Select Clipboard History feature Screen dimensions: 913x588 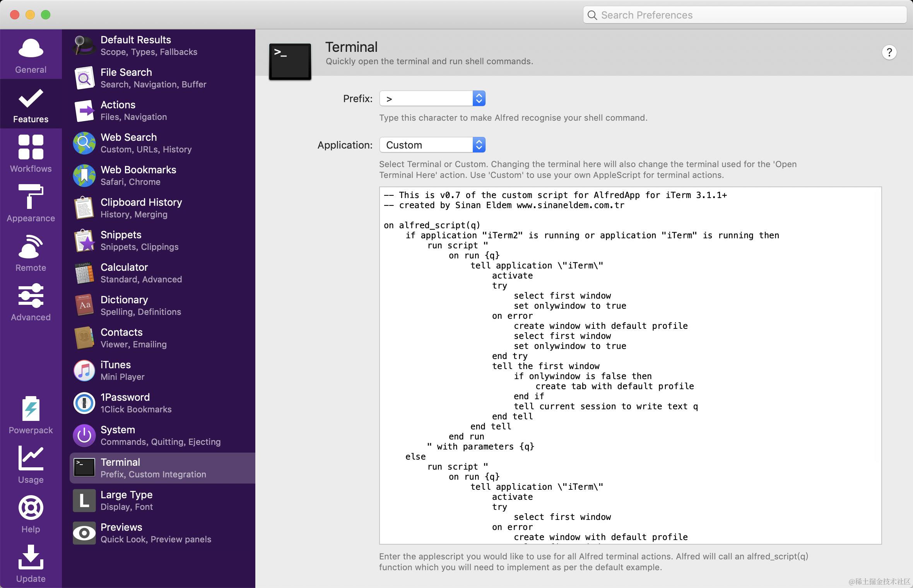[141, 208]
